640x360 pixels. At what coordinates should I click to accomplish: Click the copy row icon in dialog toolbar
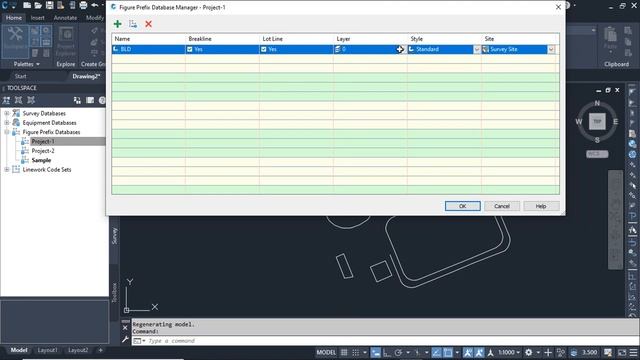[133, 24]
